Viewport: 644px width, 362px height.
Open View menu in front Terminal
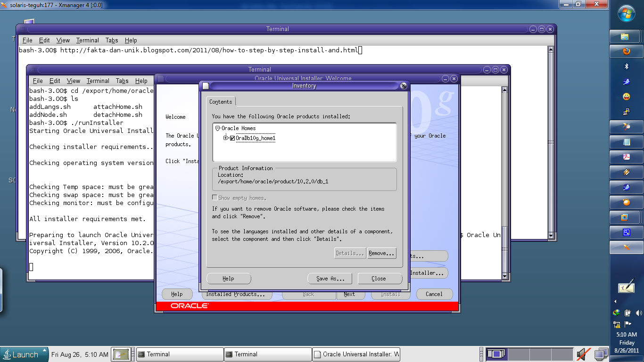[x=73, y=81]
